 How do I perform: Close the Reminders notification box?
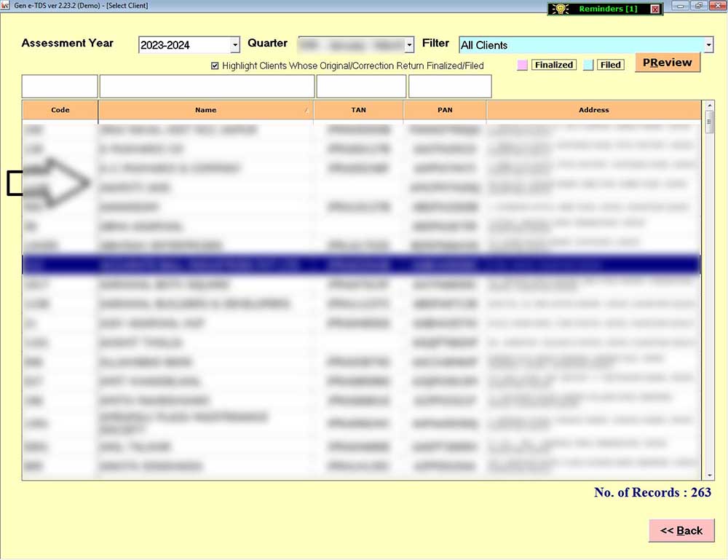click(x=654, y=9)
